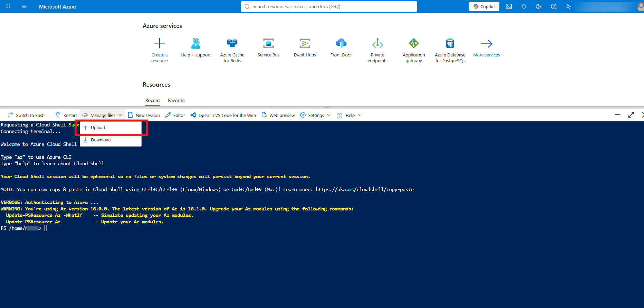Open the feedback icon in header
The image size is (644, 308).
pos(569,6)
